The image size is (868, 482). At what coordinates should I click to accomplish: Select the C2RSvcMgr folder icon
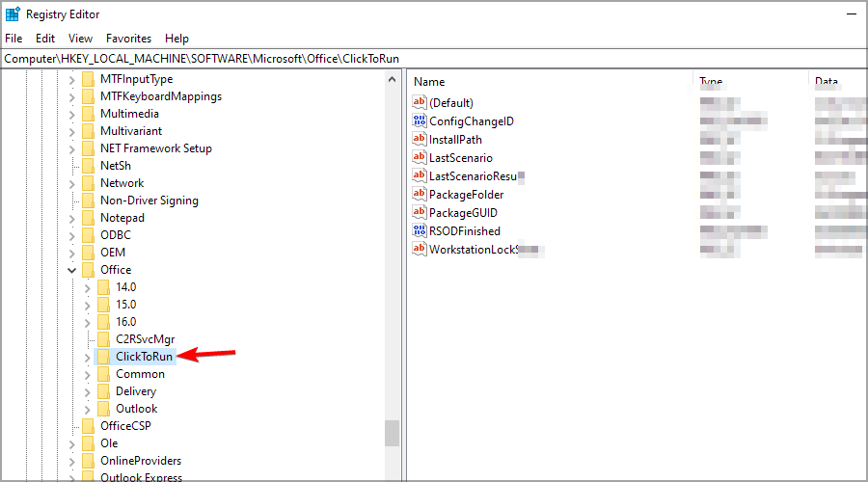coord(103,339)
